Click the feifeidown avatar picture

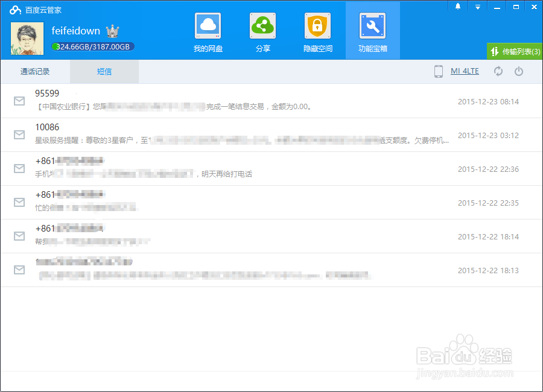click(x=27, y=39)
